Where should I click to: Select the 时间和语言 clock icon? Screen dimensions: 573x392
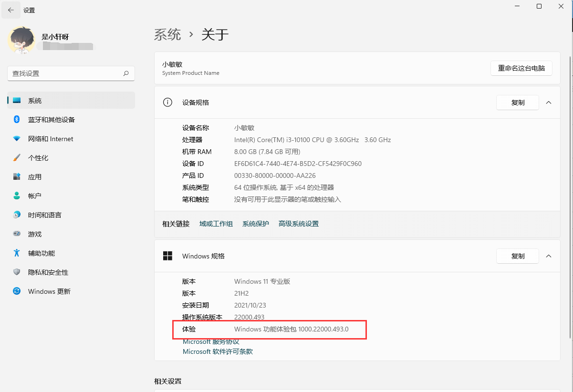point(17,215)
